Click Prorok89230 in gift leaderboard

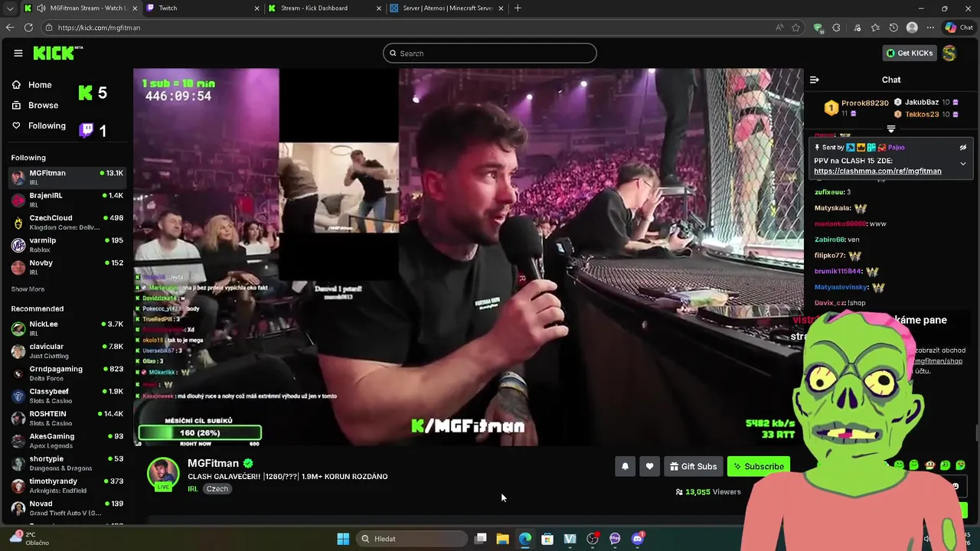pos(864,103)
